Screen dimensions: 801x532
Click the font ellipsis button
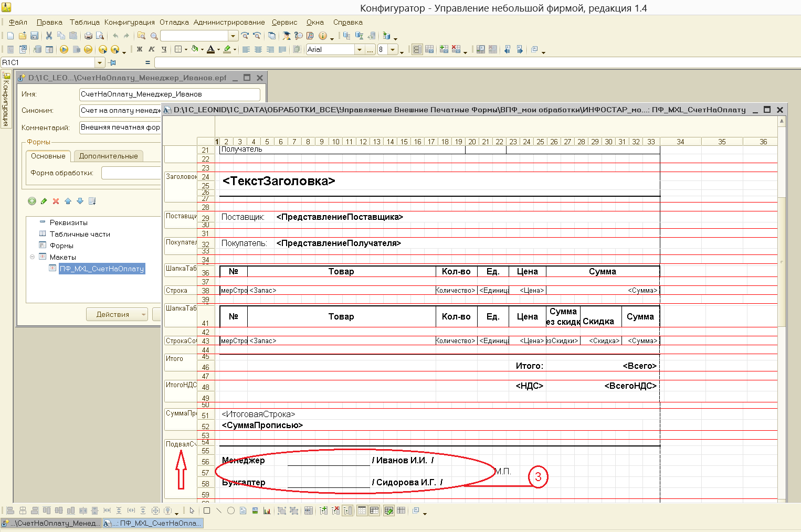(371, 49)
